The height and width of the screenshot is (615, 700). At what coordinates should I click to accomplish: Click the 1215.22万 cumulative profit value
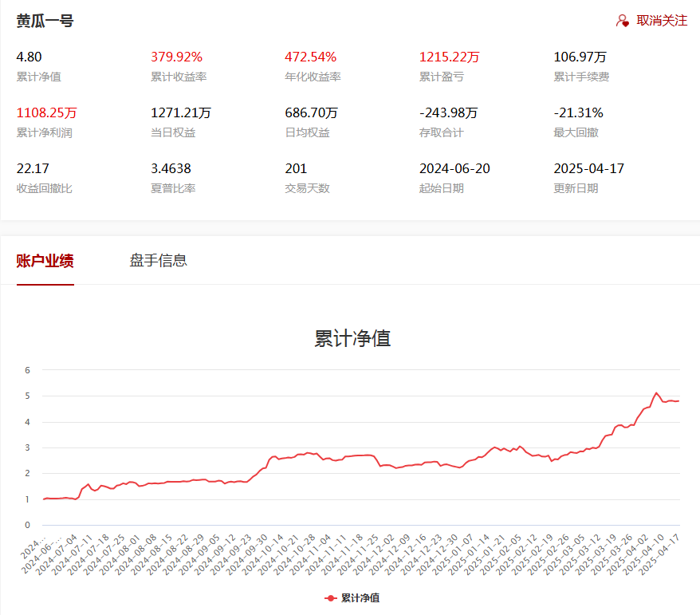pyautogui.click(x=449, y=57)
